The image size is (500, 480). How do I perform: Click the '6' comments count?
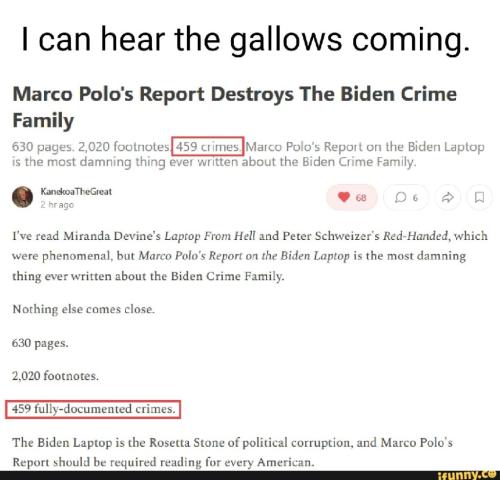tap(415, 198)
